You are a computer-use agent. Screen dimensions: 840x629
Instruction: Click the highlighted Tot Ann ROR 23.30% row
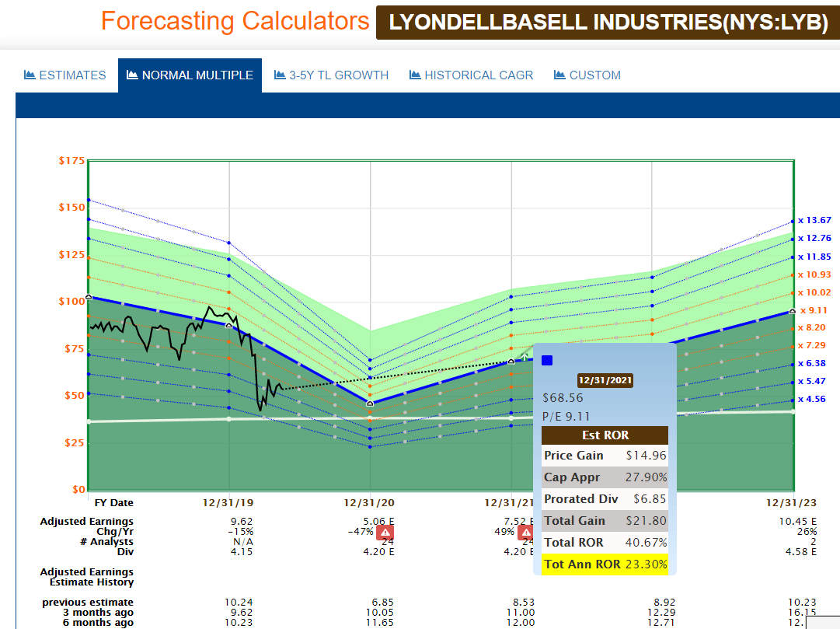(605, 564)
